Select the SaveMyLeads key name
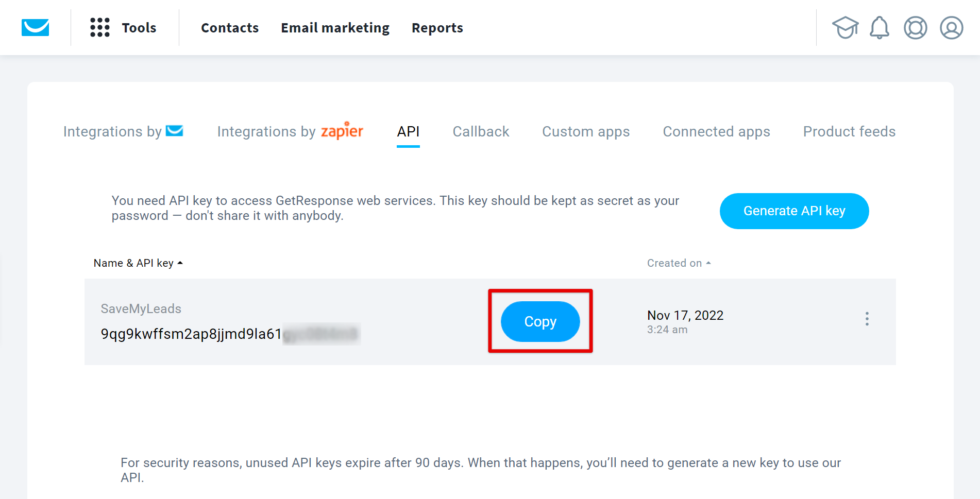The height and width of the screenshot is (499, 980). coord(141,308)
